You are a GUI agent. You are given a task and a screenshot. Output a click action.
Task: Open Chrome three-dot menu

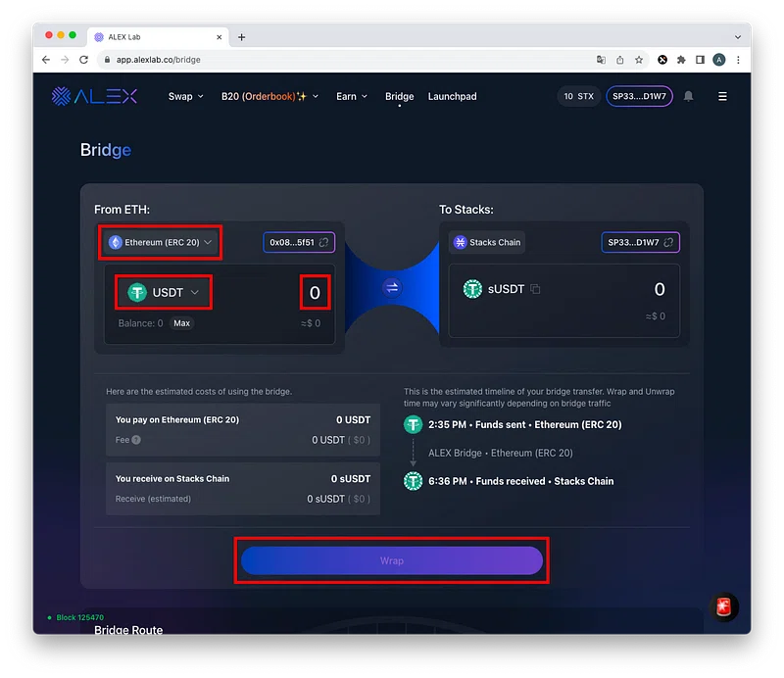point(738,60)
